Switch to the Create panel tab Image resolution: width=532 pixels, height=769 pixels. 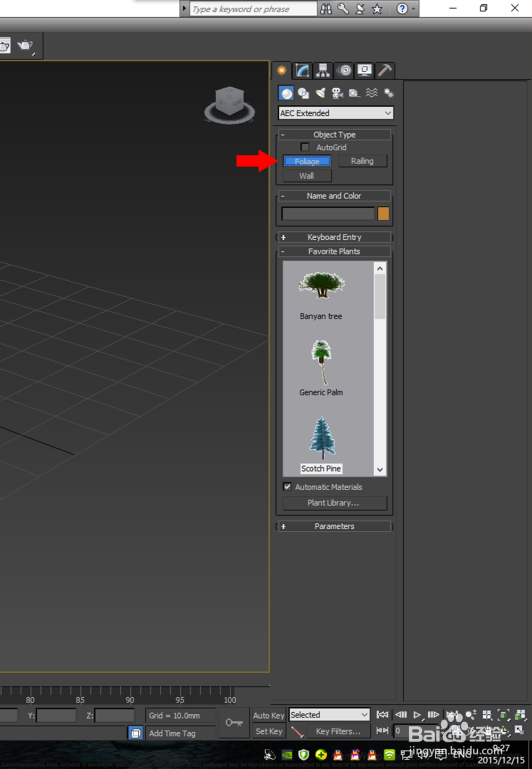pyautogui.click(x=282, y=70)
